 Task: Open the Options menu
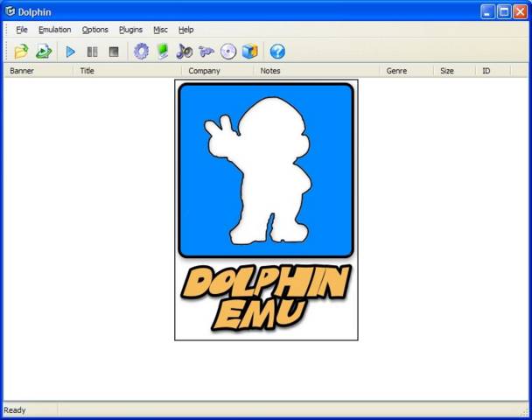95,30
